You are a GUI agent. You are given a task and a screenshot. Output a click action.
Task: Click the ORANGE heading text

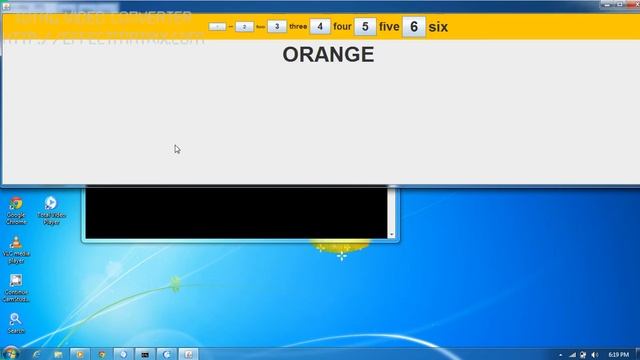[328, 54]
